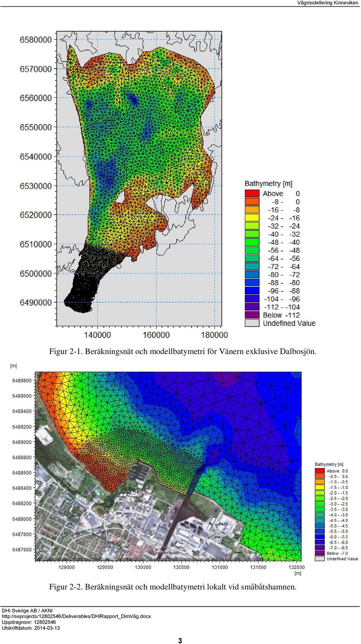Click the blue '-96 - -88' legend swatch

tap(252, 291)
